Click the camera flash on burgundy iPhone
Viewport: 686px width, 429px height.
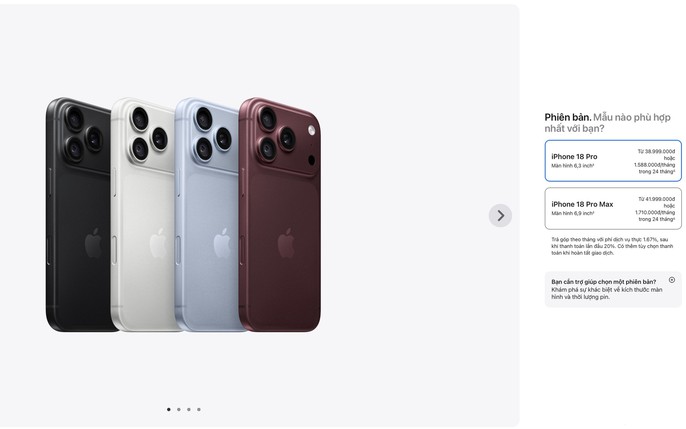coord(312,130)
